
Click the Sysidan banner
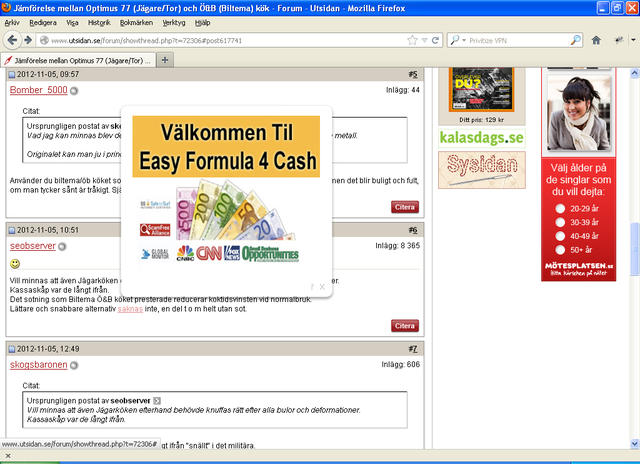tap(482, 170)
